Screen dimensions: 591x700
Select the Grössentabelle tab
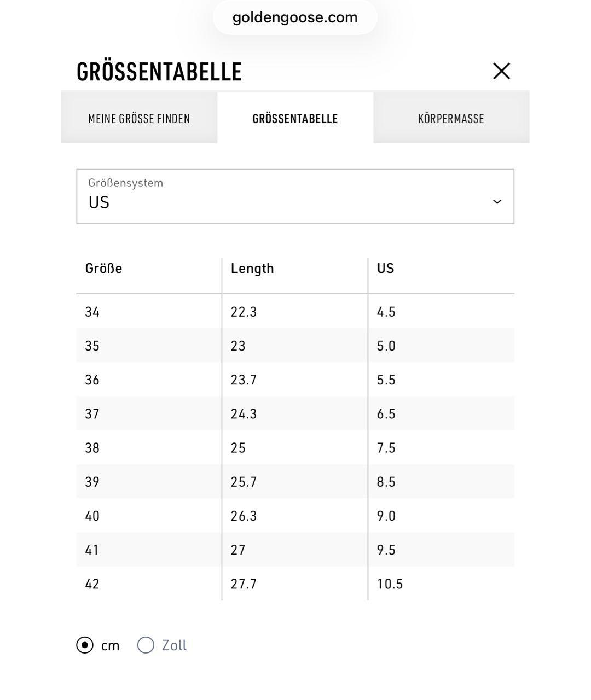click(295, 118)
